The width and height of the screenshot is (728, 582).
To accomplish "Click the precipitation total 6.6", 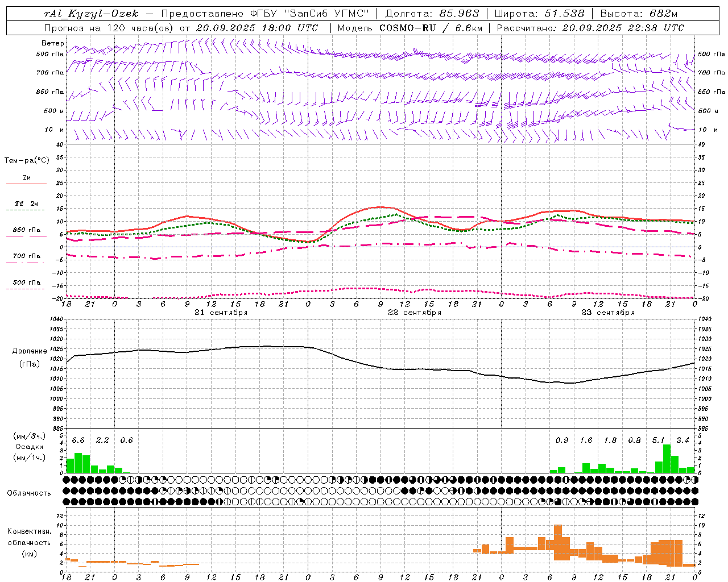I will click(78, 440).
